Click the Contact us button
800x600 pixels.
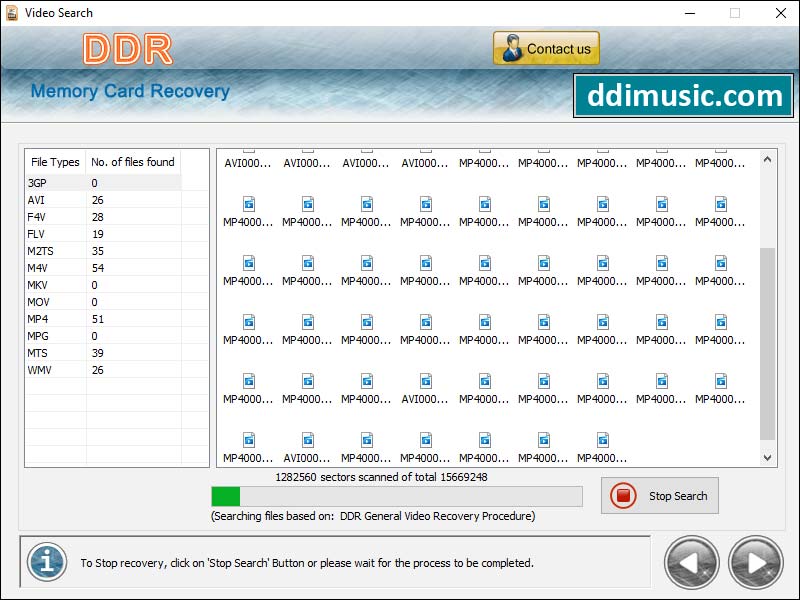pos(546,47)
